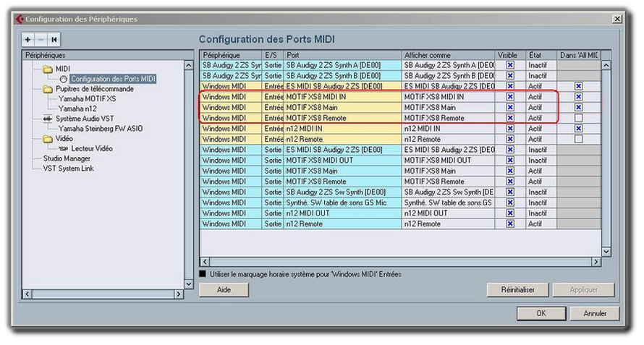Click the minus icon to remove device
This screenshot has height=345, width=644.
pyautogui.click(x=41, y=39)
